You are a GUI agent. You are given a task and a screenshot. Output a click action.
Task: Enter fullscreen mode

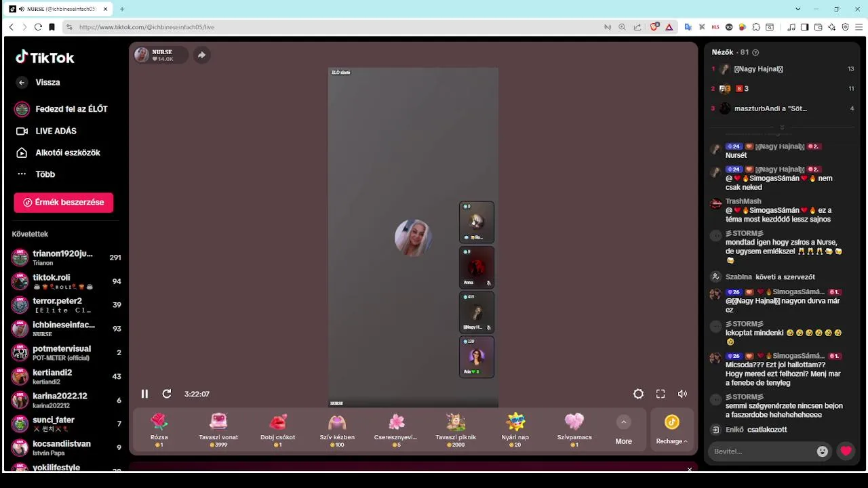tap(660, 394)
